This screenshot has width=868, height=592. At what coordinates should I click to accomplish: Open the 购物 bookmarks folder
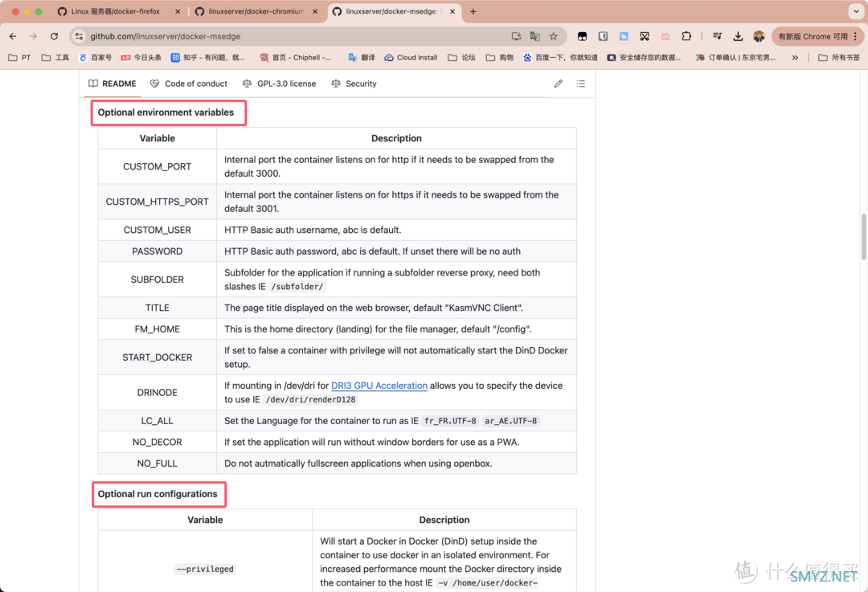click(500, 58)
